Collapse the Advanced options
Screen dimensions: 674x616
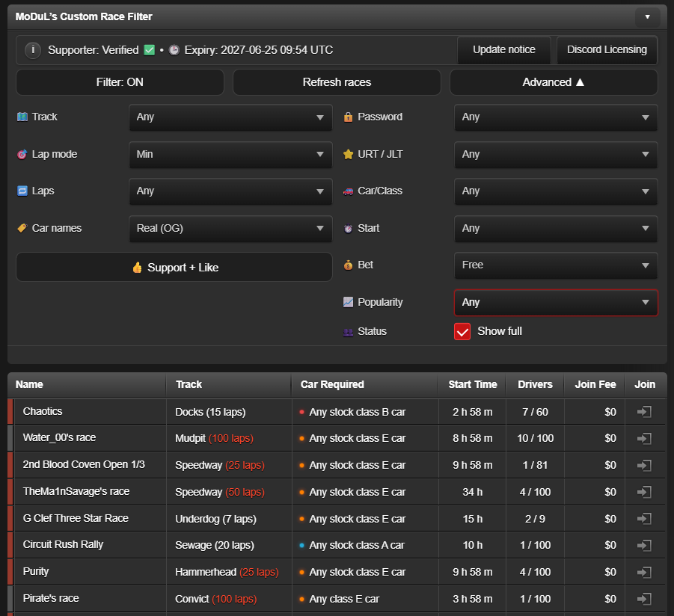click(x=554, y=82)
